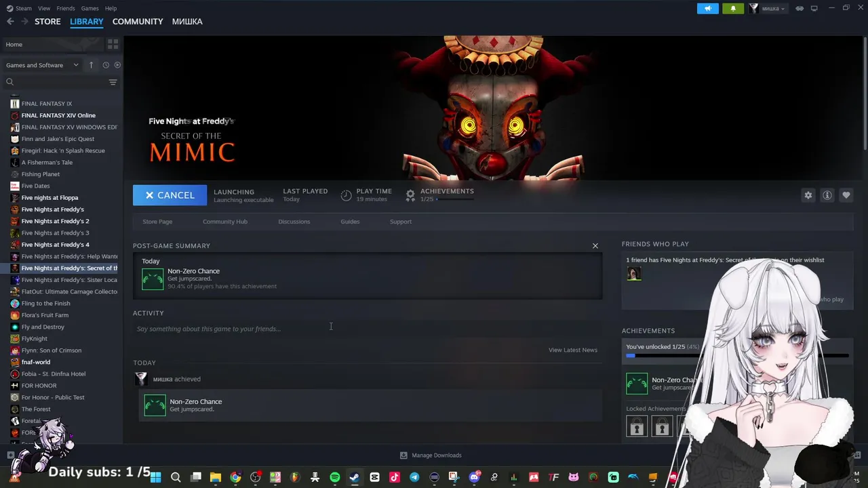Open the Help menu
Screen dimensions: 868x488
point(111,8)
